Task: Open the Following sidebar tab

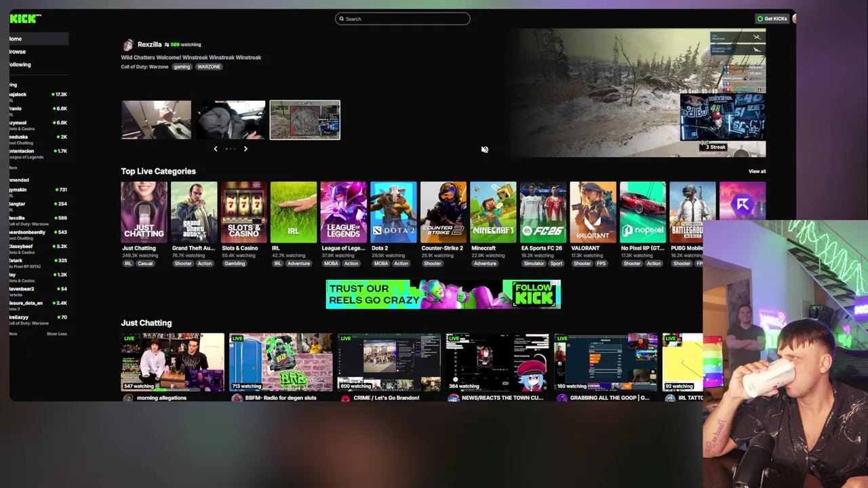Action: (x=39, y=64)
